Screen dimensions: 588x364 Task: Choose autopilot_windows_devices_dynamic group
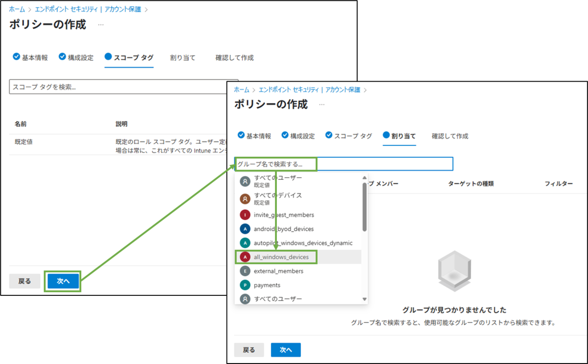pyautogui.click(x=298, y=243)
